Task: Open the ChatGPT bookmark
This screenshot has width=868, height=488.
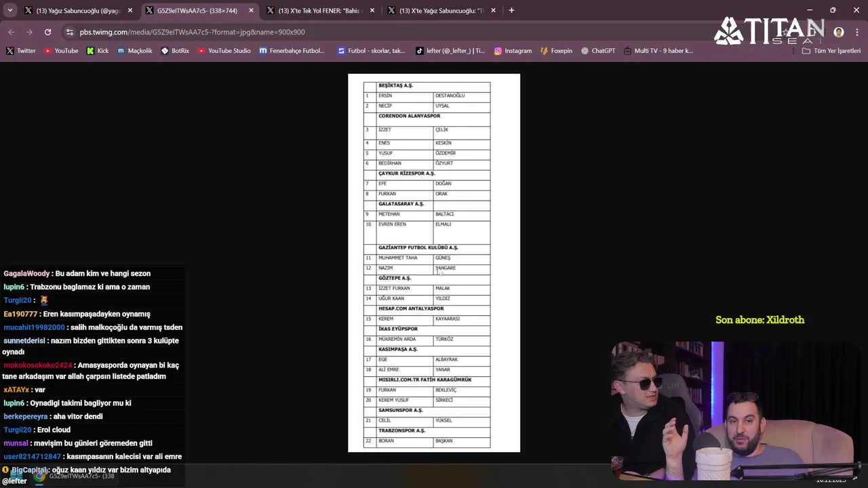Action: pos(598,51)
